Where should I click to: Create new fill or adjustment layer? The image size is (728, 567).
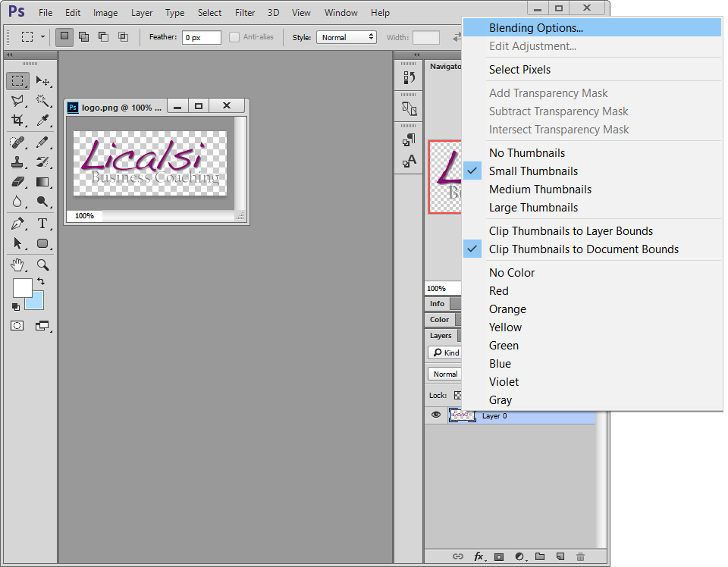point(520,557)
